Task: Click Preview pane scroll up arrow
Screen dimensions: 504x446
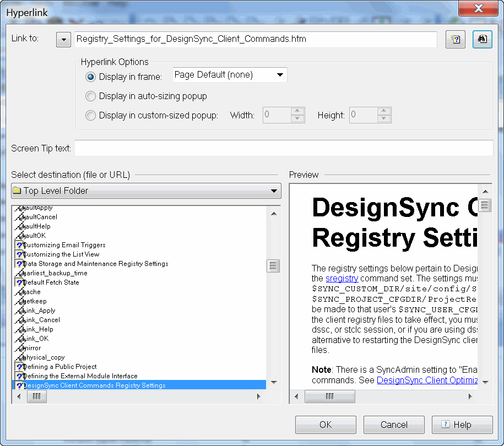Action: pos(485,192)
